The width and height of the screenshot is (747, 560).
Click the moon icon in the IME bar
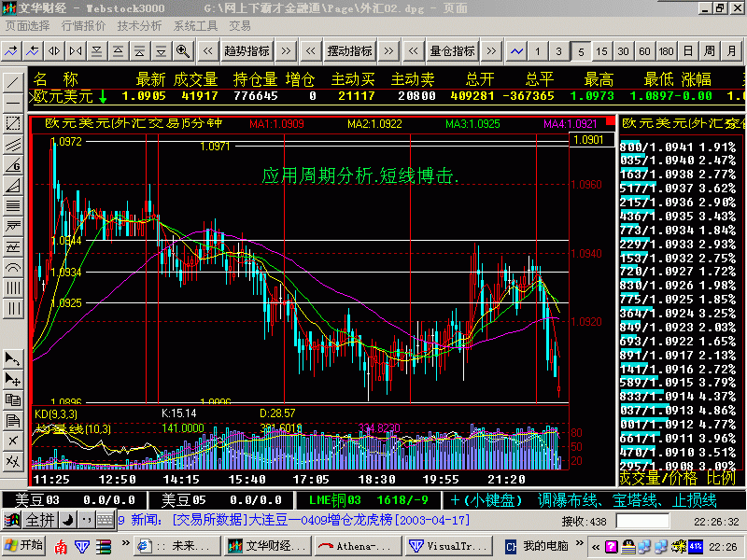[68, 520]
